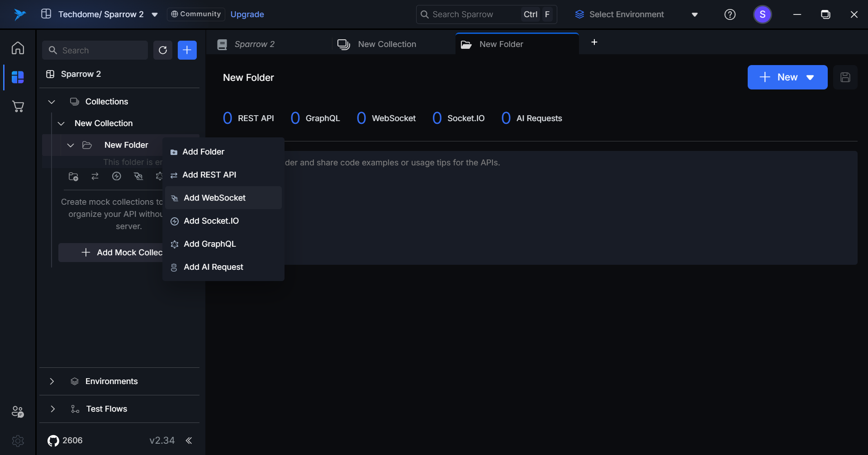
Task: Expand the Test Flows section
Action: point(52,409)
